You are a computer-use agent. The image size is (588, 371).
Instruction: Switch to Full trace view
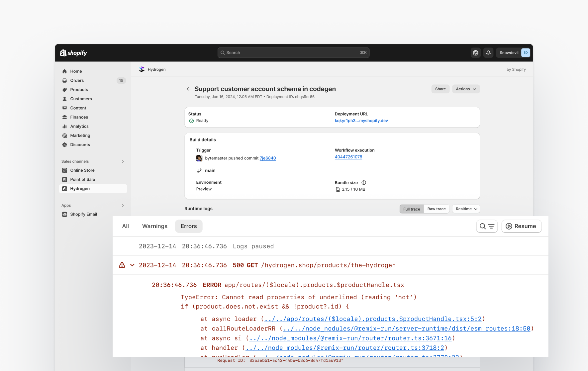tap(412, 209)
